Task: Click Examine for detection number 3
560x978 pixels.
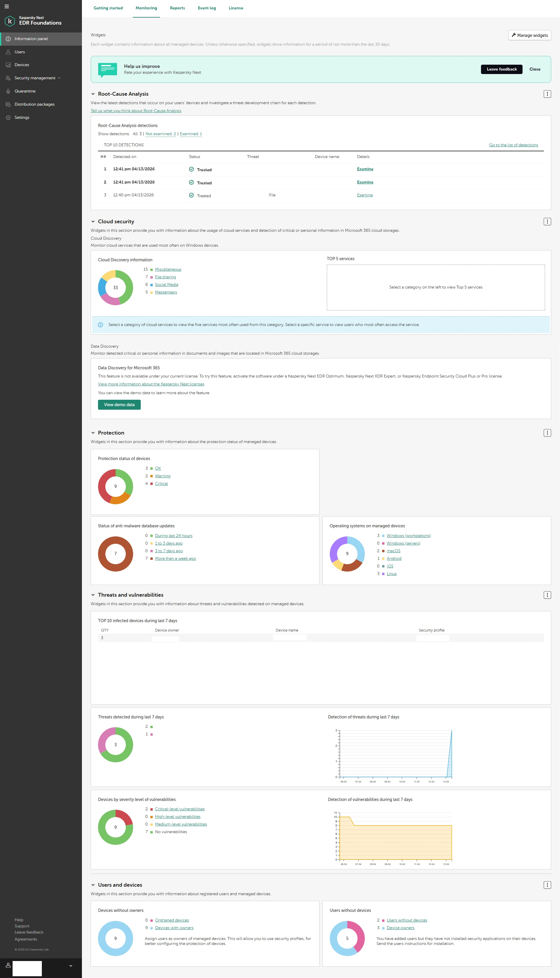Action: [x=365, y=195]
